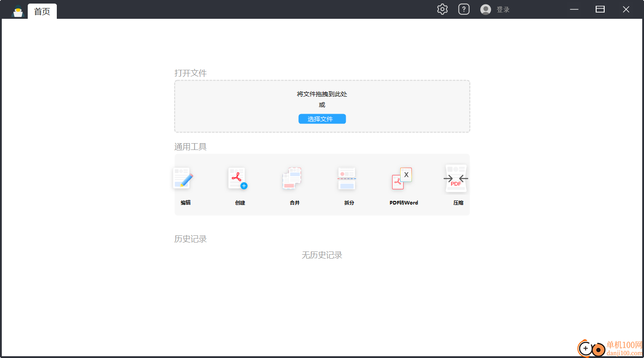Image resolution: width=644 pixels, height=358 pixels.
Task: Click the app logo in title bar
Action: point(18,11)
